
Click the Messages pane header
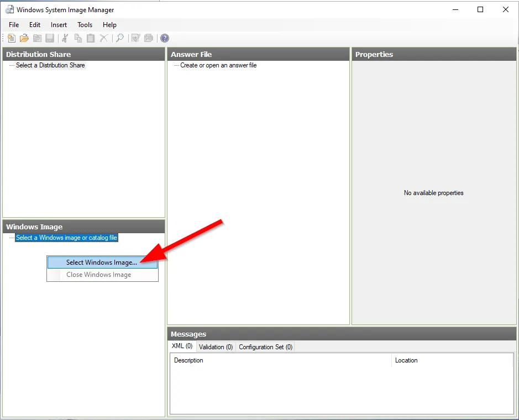[x=342, y=334]
